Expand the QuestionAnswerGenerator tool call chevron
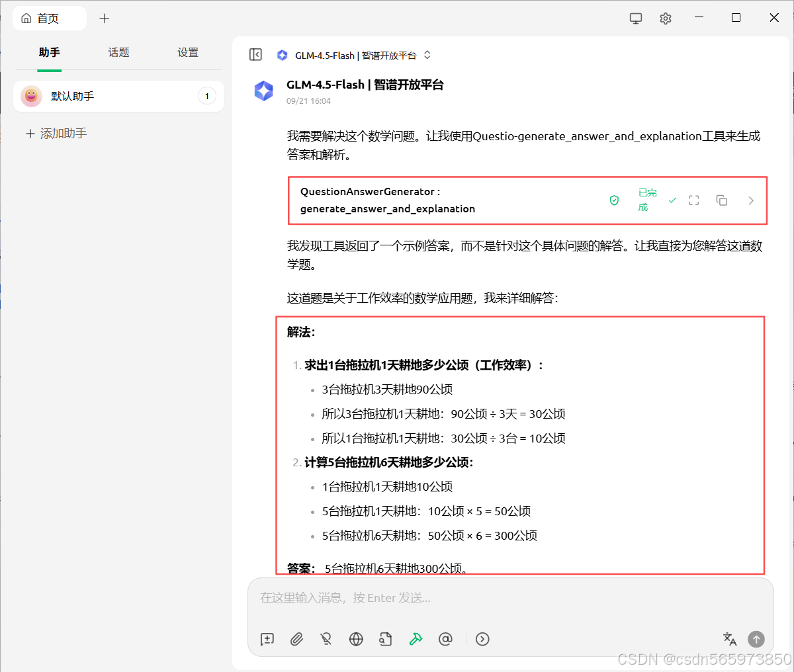The width and height of the screenshot is (794, 672). click(x=751, y=200)
